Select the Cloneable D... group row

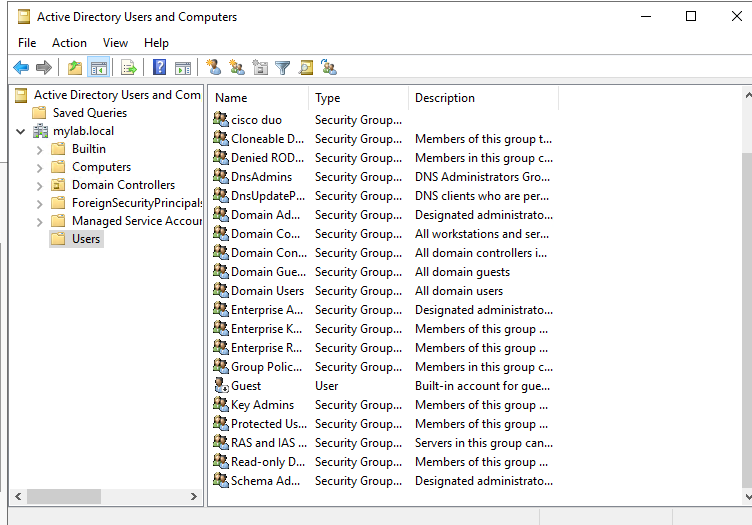click(x=383, y=139)
